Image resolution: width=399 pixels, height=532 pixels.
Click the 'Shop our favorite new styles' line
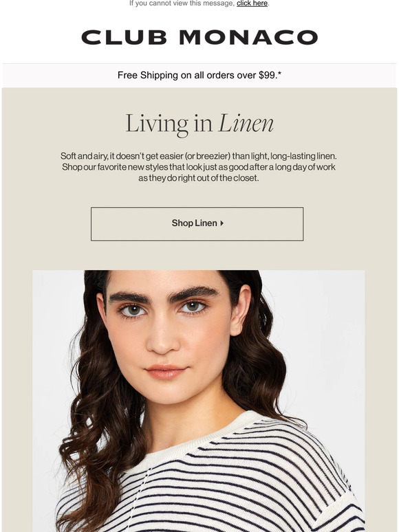coord(199,167)
